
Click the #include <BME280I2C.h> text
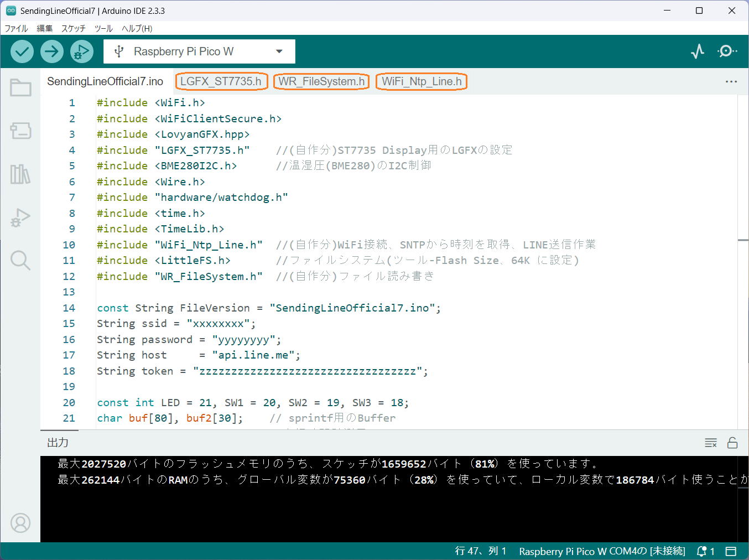click(167, 166)
